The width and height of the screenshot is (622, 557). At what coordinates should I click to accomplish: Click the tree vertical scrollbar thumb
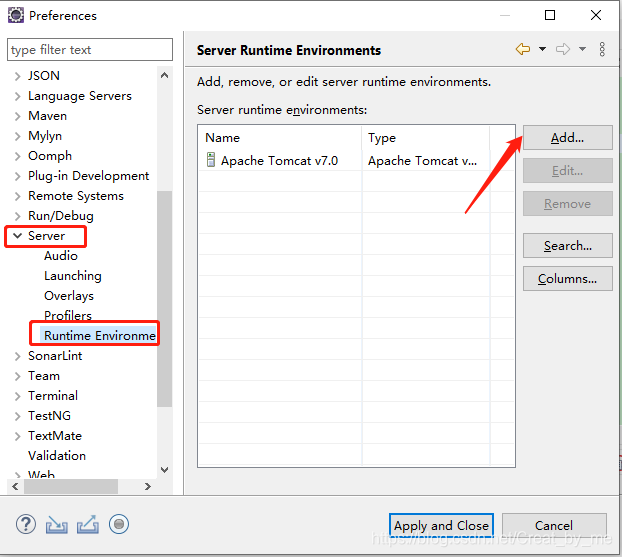point(164,299)
